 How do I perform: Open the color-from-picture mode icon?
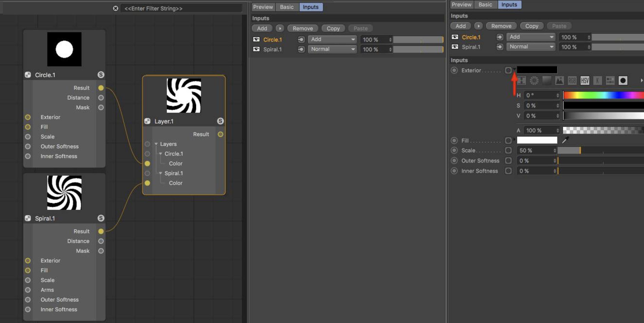559,81
